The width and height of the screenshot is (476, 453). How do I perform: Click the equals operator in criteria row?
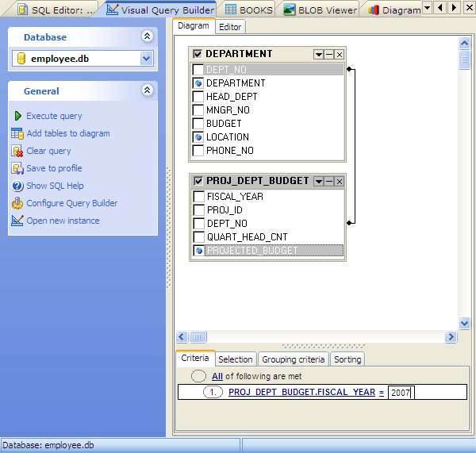(382, 392)
